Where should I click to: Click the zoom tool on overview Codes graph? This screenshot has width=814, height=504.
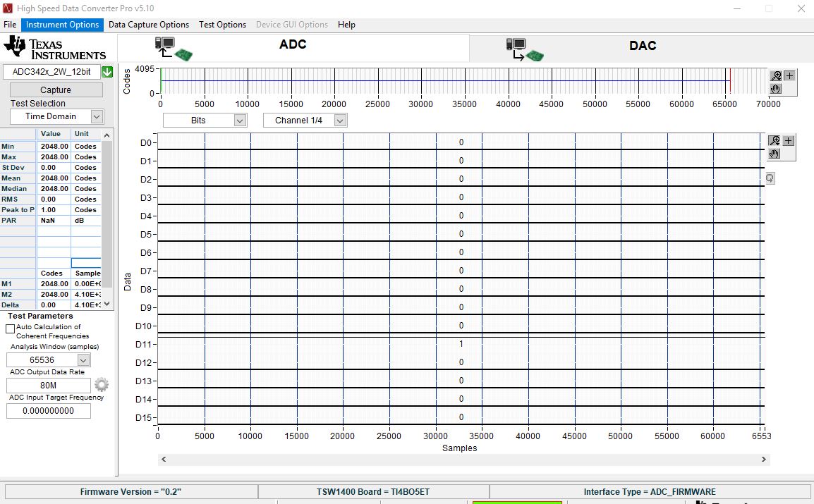(x=776, y=76)
